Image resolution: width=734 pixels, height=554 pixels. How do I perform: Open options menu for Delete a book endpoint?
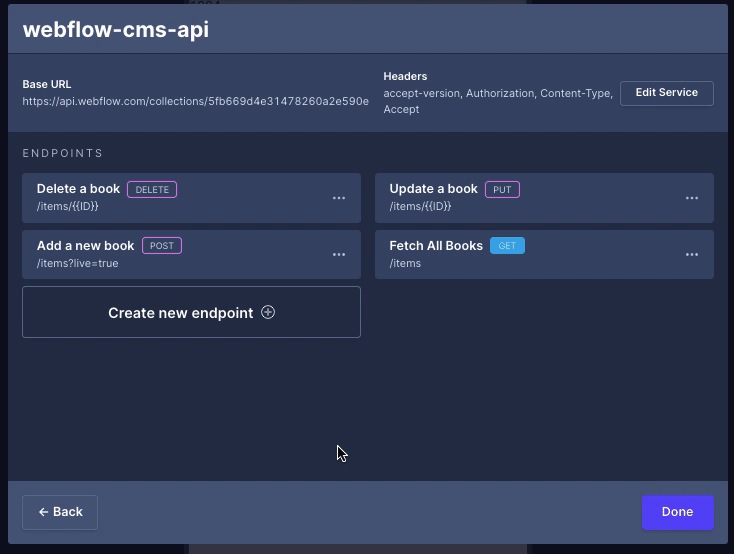point(339,198)
